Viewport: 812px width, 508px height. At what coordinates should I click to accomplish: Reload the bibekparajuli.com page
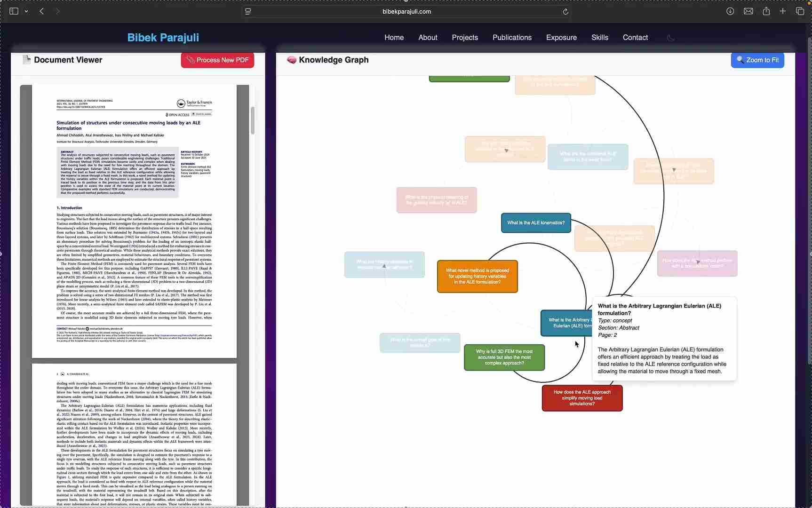click(565, 11)
